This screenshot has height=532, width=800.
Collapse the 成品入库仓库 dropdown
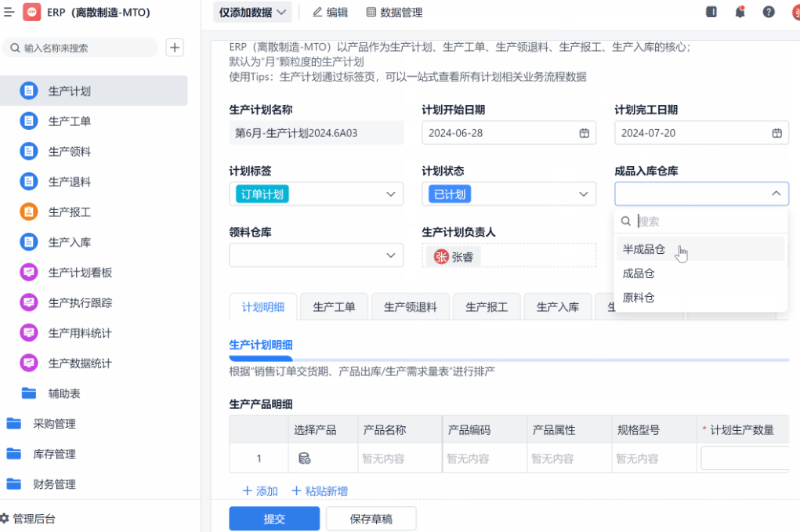[776, 194]
